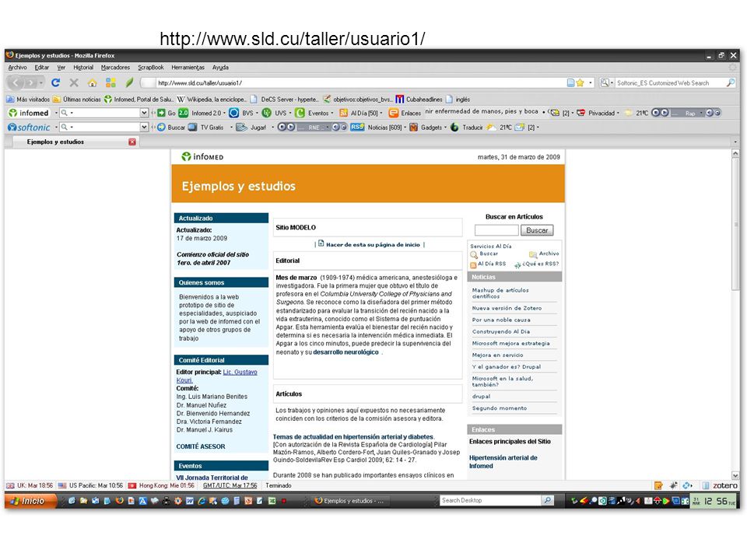Click Privacidad toolbar item
Viewport: 747px width, 560px height.
tap(598, 113)
